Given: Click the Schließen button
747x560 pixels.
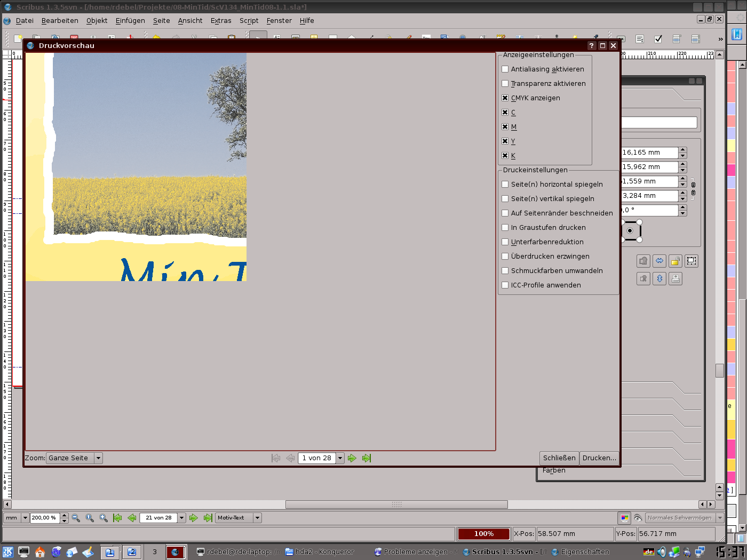Looking at the screenshot, I should [559, 458].
